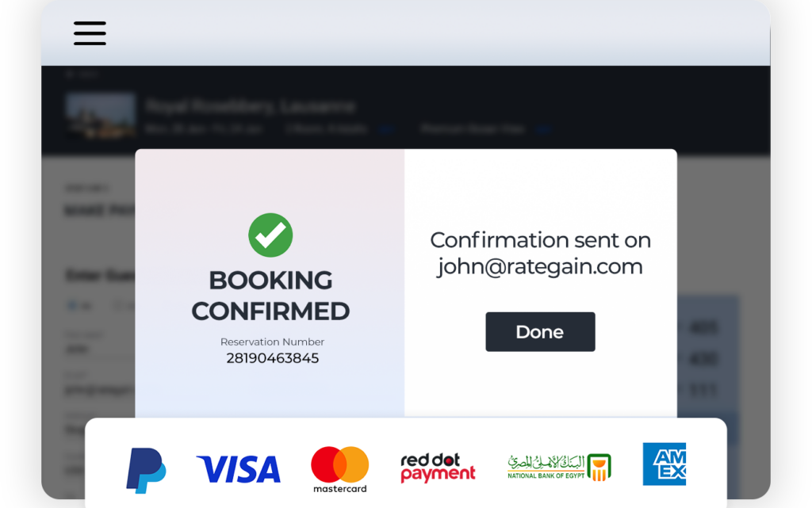Click the john@rategain.com email address
Screen dimensions: 812x508
pyautogui.click(x=539, y=267)
